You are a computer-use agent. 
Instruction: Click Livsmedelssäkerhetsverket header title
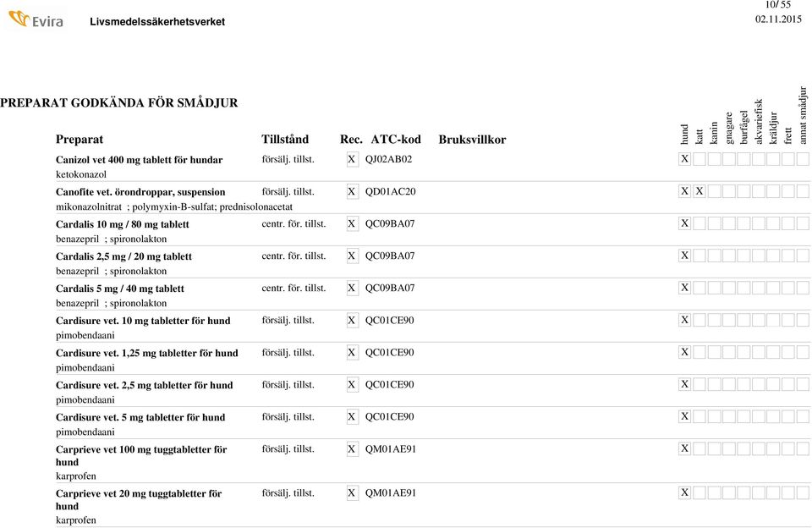point(157,22)
